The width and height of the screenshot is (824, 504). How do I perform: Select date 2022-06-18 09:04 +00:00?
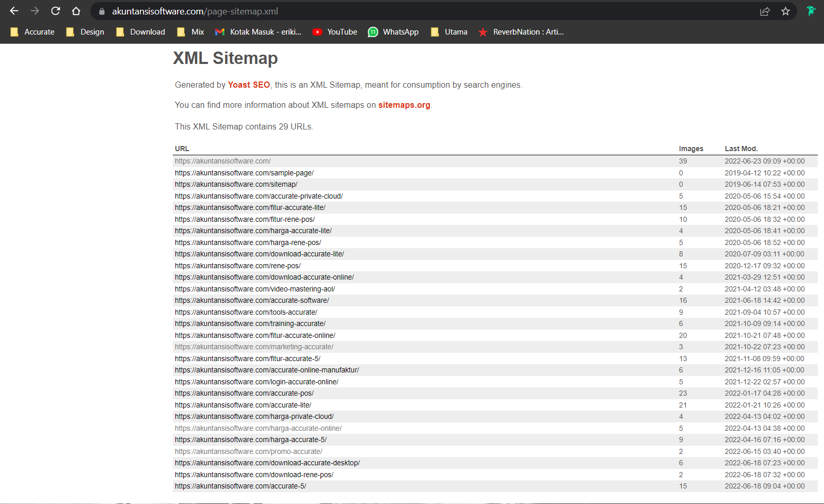coord(765,486)
